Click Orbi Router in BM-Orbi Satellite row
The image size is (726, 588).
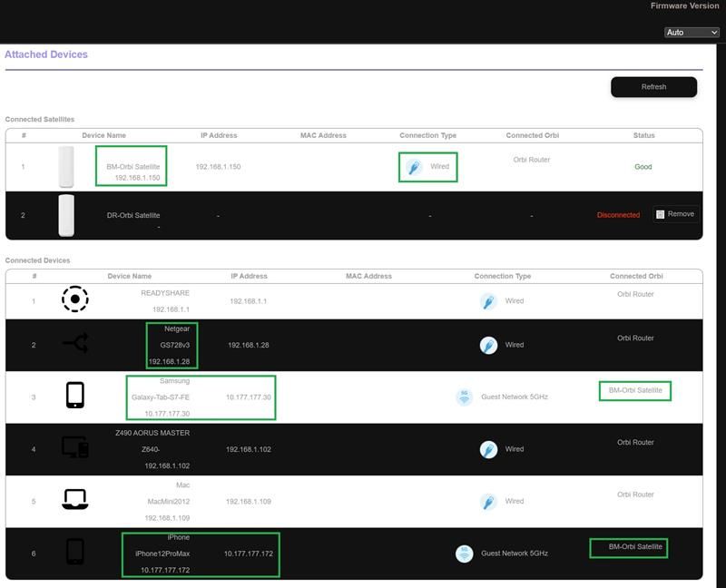click(x=532, y=160)
